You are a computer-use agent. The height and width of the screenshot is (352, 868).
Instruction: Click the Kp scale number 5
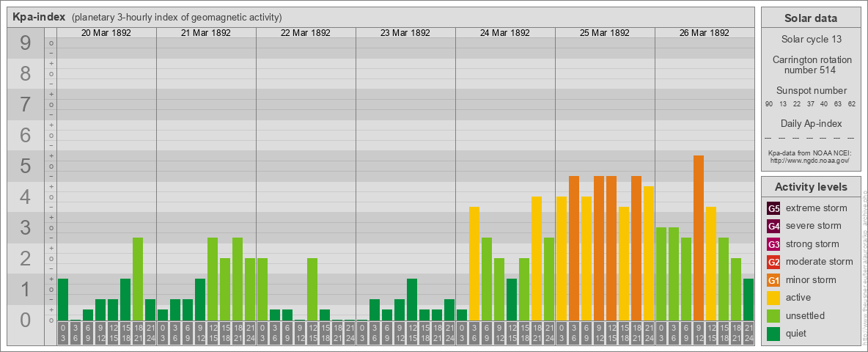pyautogui.click(x=25, y=166)
